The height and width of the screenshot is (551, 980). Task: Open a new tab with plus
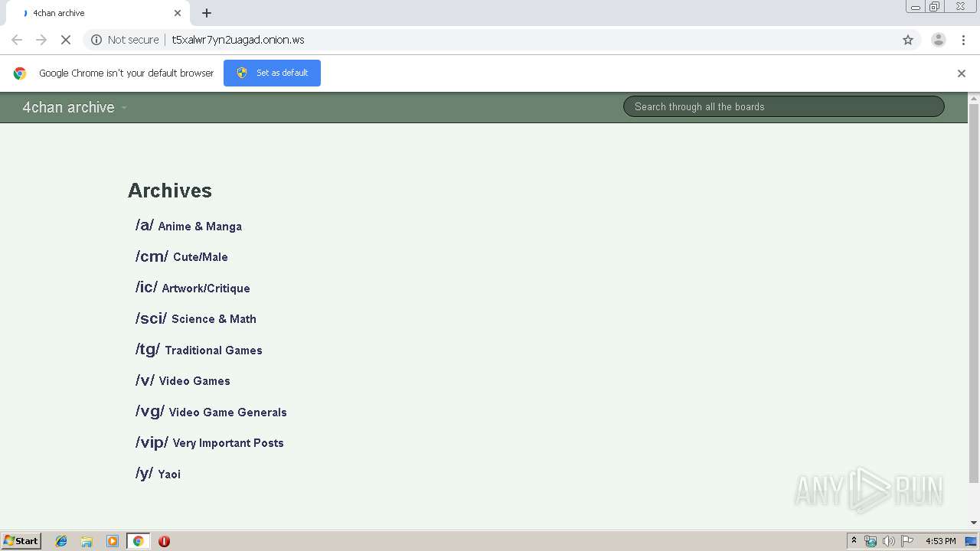(x=207, y=13)
